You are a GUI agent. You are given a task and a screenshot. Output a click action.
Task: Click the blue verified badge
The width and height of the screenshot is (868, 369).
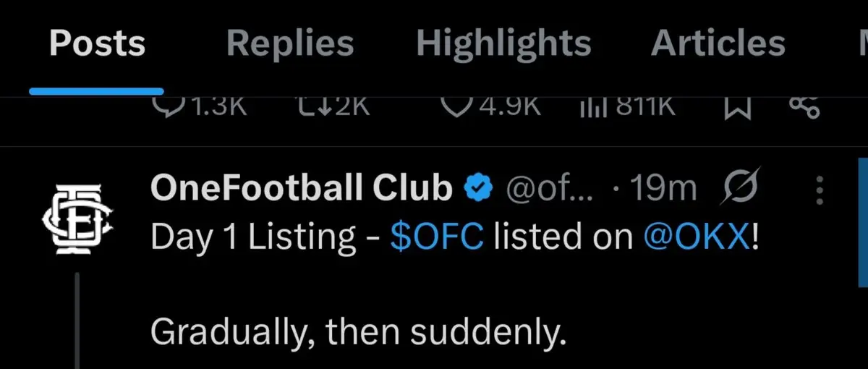click(x=478, y=189)
